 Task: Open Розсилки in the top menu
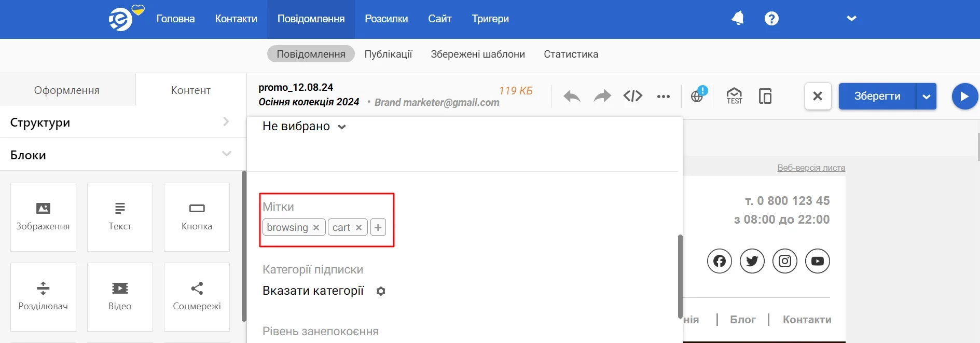387,19
